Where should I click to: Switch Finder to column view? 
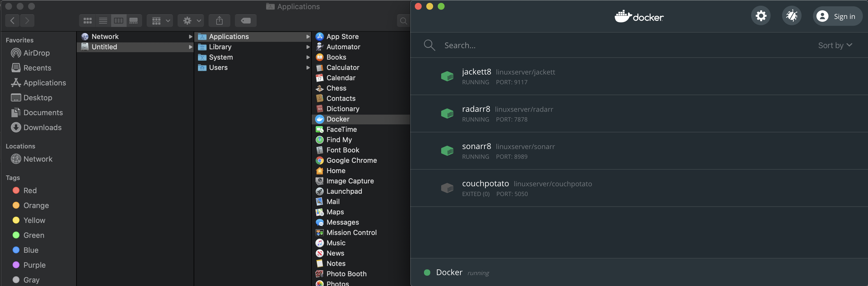click(x=119, y=21)
